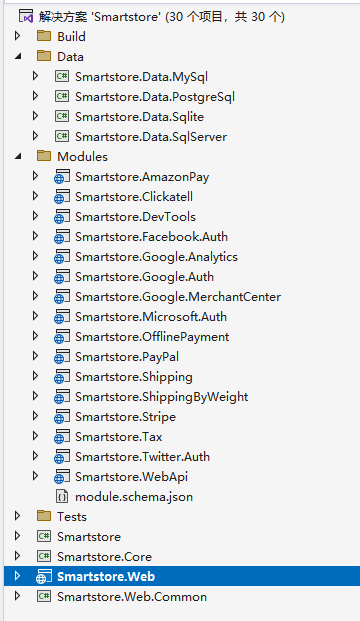Viewport: 360px width, 621px height.
Task: Select the Smartstore.ShippingByWeight label
Action: 162,397
